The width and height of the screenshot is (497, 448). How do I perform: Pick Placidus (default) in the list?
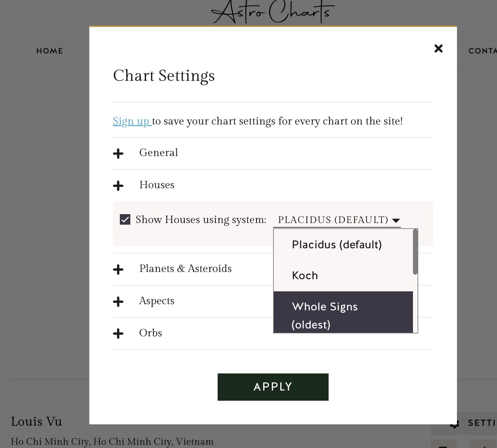click(343, 245)
